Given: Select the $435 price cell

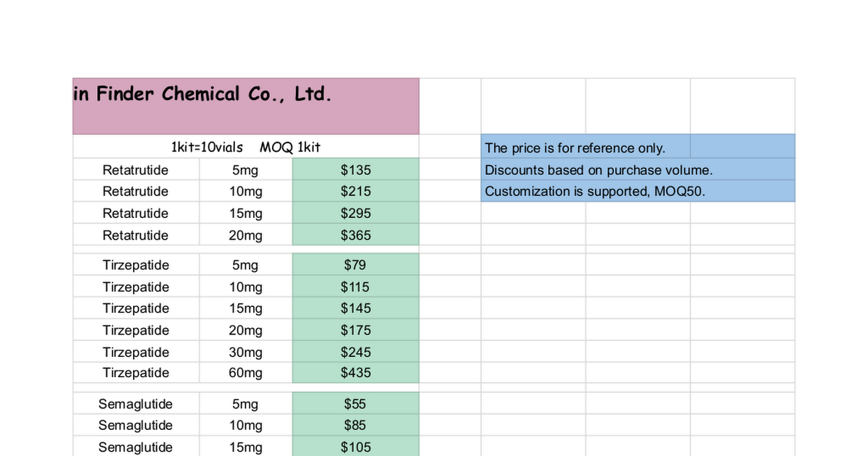Looking at the screenshot, I should (356, 373).
